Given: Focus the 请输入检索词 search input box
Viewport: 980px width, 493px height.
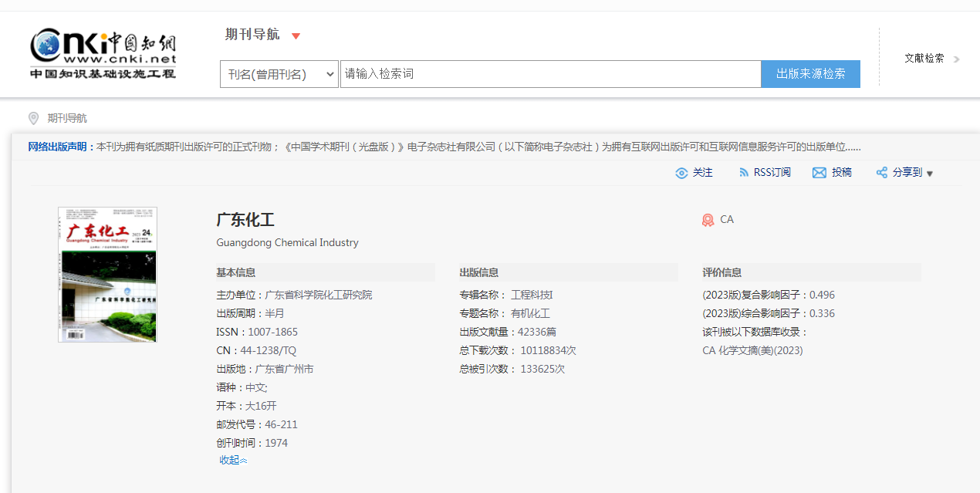Looking at the screenshot, I should point(549,74).
